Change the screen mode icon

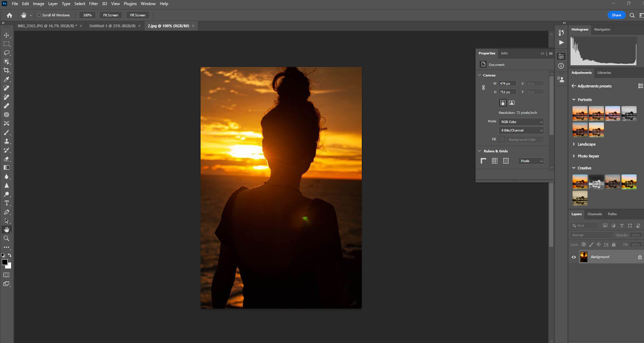click(x=6, y=284)
